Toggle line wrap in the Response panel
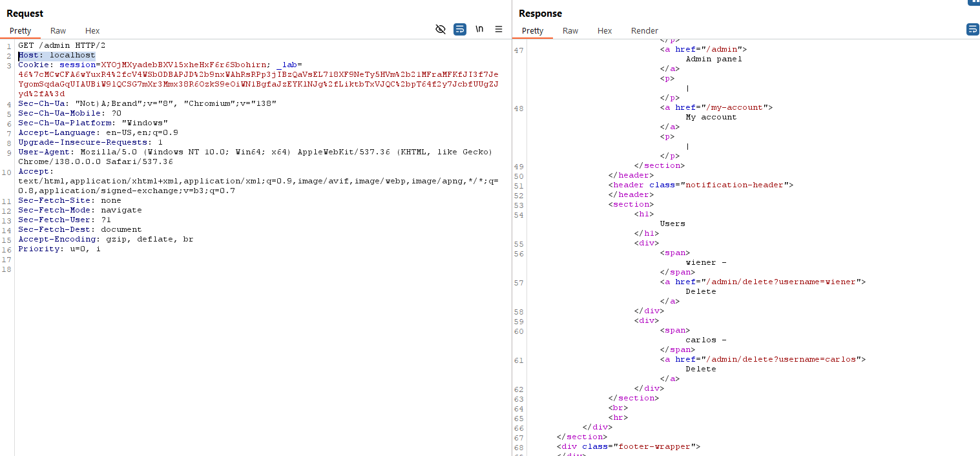Viewport: 980px width, 456px height. (972, 29)
